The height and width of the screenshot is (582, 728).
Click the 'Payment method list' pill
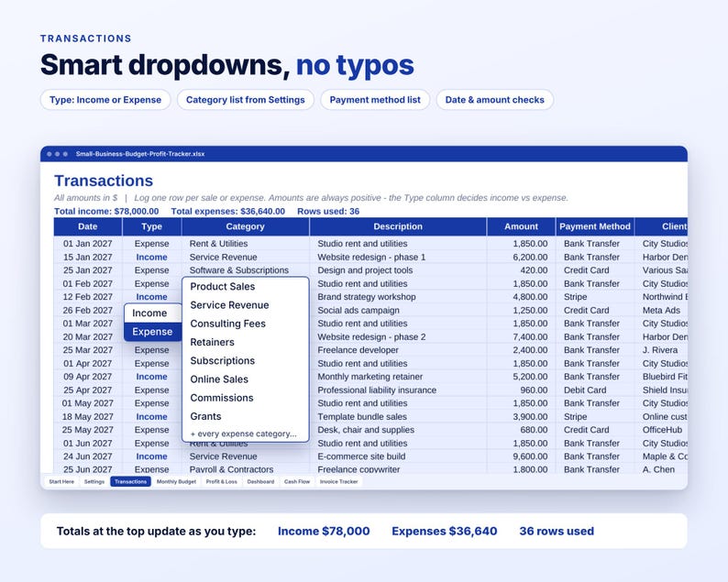[375, 100]
